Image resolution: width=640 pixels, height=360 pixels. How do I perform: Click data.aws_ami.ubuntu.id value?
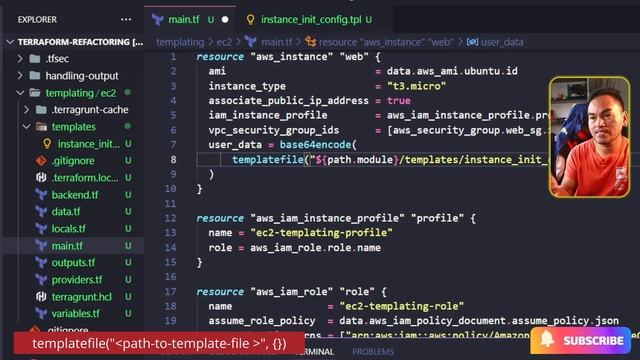click(452, 71)
